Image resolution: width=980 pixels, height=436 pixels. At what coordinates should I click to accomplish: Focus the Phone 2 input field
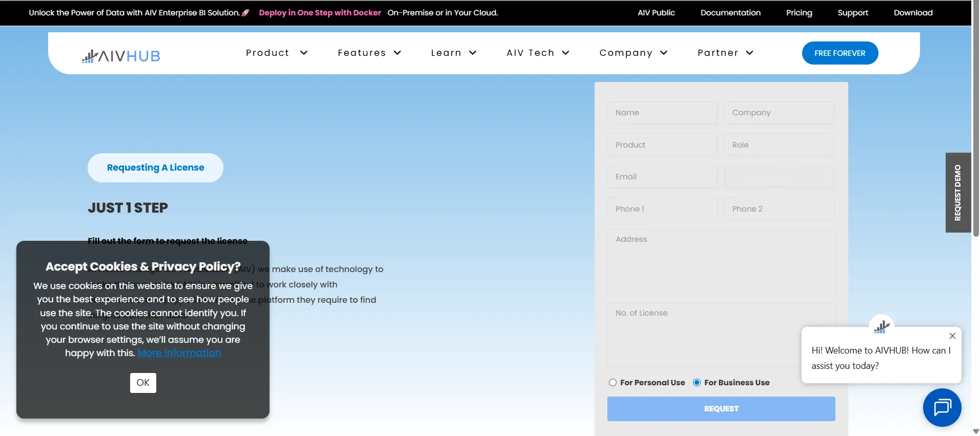coord(779,209)
